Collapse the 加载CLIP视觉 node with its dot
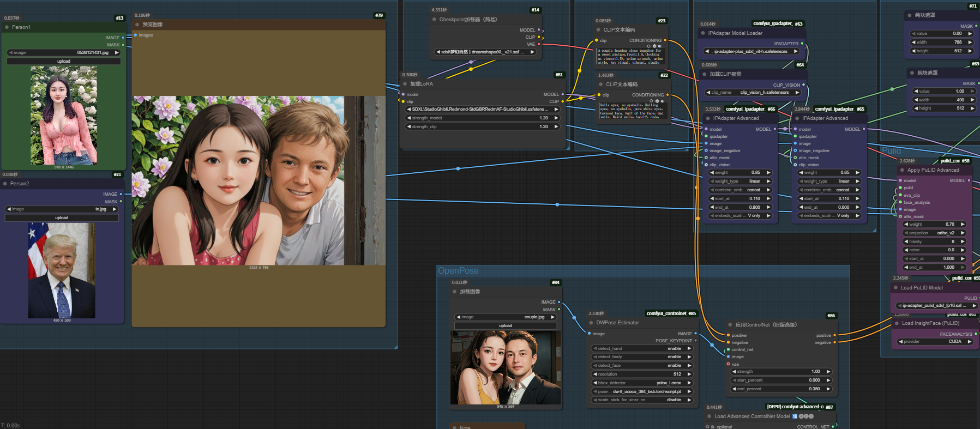 [x=704, y=74]
